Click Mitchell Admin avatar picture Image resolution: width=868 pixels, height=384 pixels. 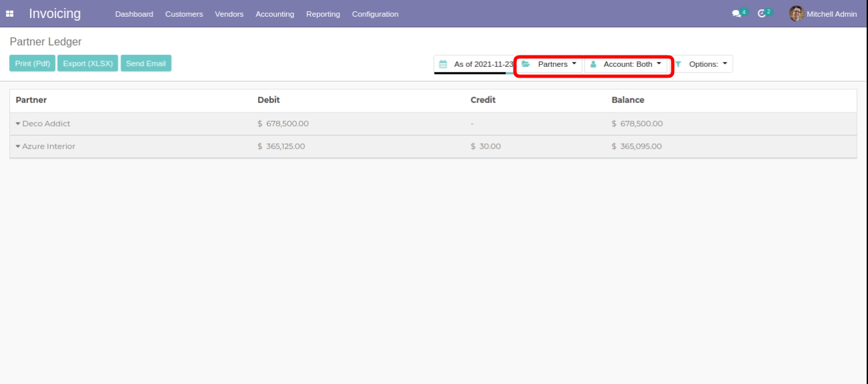coord(796,13)
